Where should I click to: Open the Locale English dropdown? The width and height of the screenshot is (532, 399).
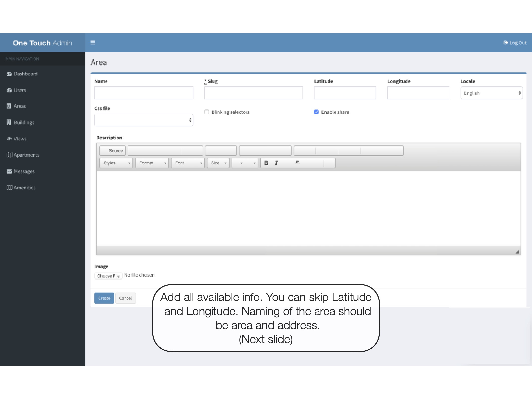pos(491,93)
